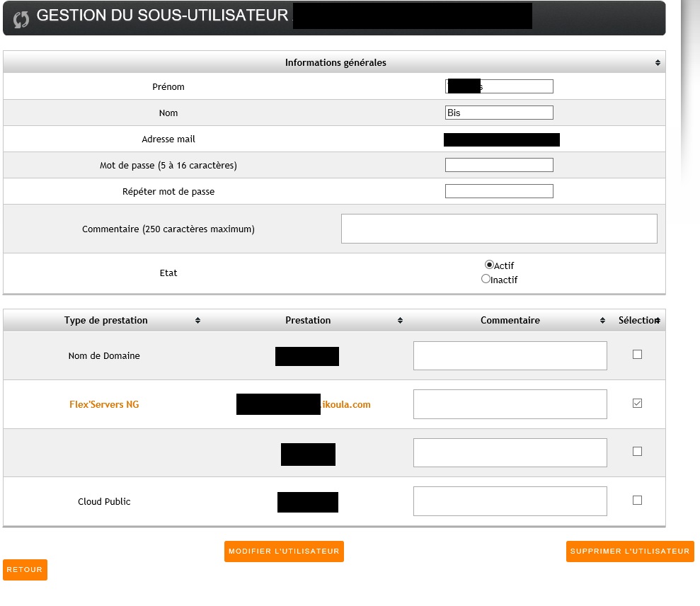
Task: Click the Cloud Public comment text box
Action: pyautogui.click(x=510, y=501)
